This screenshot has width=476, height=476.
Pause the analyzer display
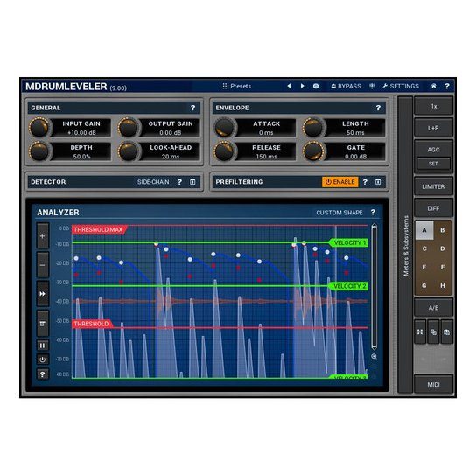click(x=43, y=346)
